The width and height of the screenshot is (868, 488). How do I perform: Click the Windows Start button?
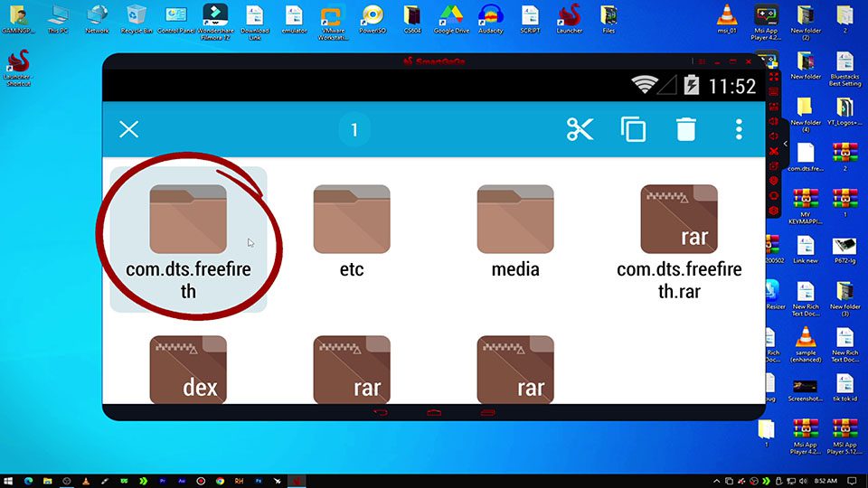8,482
